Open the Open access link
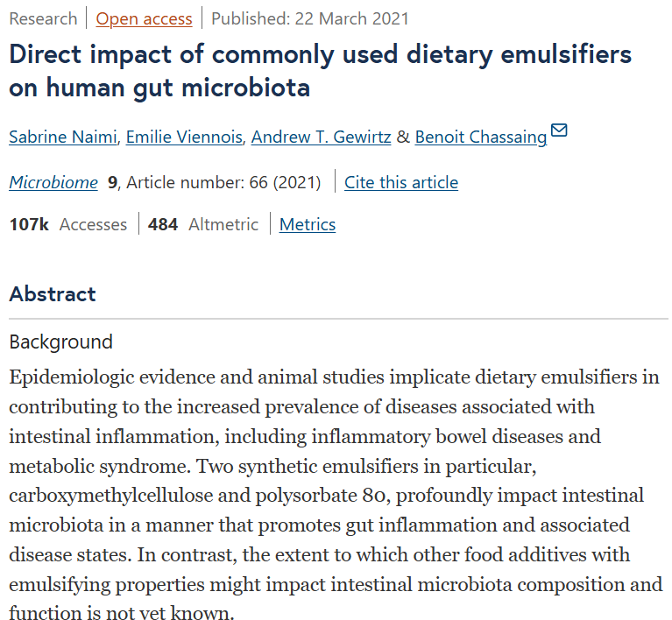Image resolution: width=672 pixels, height=620 pixels. click(144, 19)
